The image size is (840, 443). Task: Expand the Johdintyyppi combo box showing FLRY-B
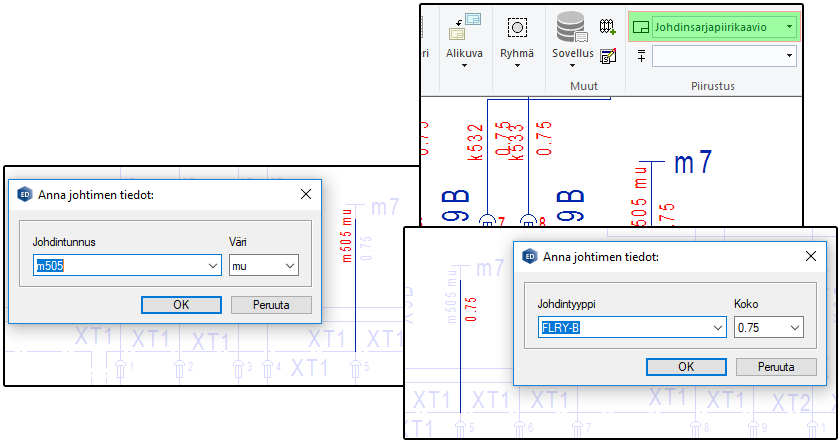click(717, 328)
